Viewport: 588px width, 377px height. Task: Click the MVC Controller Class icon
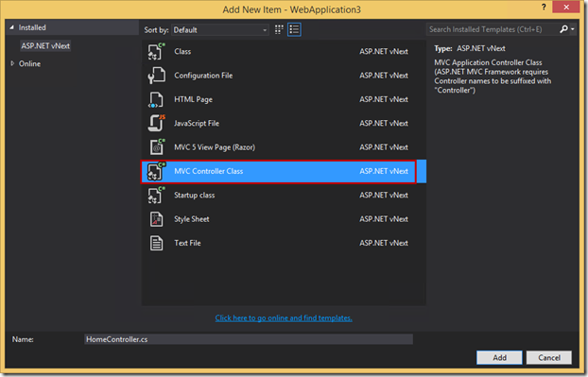pyautogui.click(x=156, y=171)
